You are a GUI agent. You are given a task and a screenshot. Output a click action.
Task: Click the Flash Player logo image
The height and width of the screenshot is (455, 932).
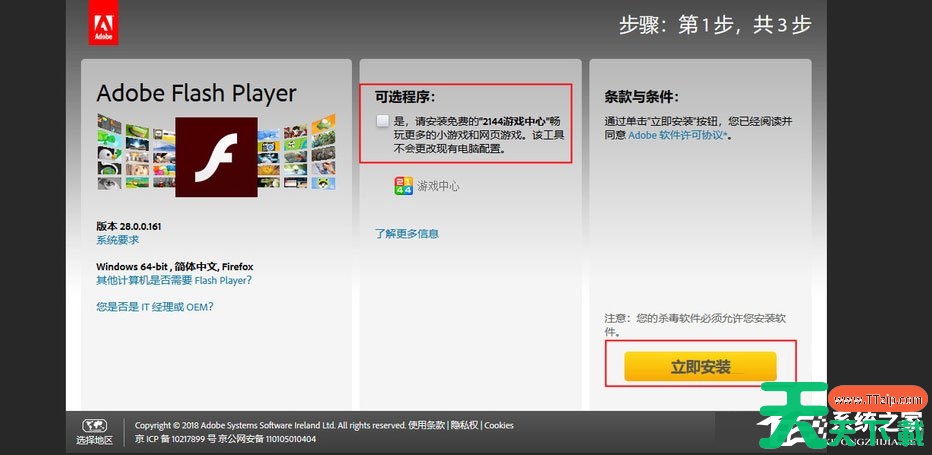216,157
